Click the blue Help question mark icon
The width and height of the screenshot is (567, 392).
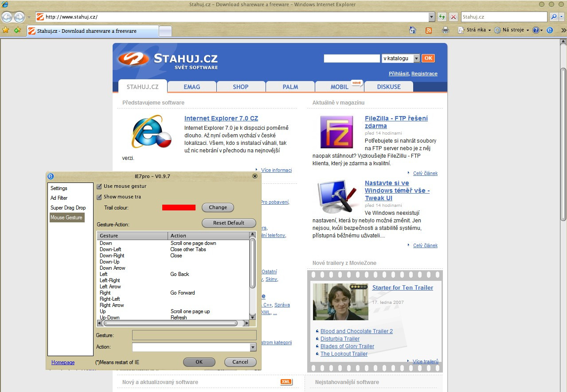click(x=536, y=30)
